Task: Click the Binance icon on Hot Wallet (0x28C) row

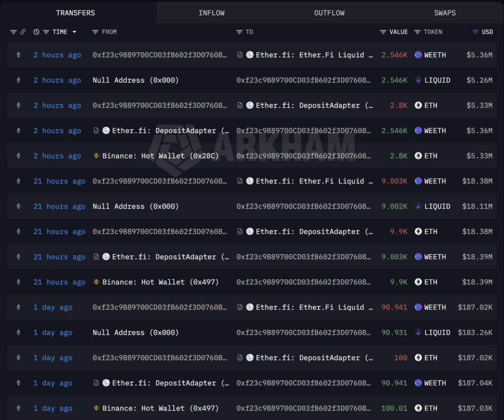Action: pyautogui.click(x=96, y=156)
